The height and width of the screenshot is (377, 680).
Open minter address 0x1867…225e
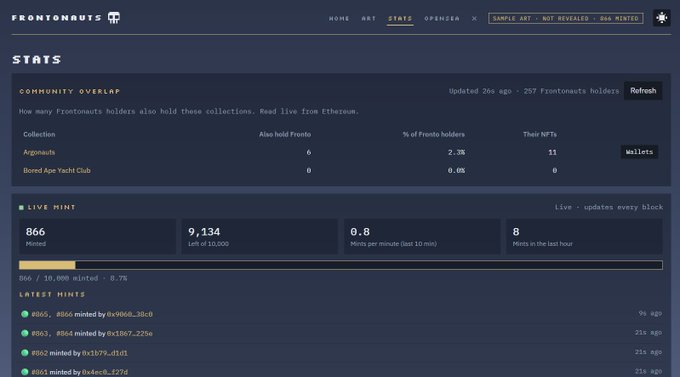pos(130,333)
